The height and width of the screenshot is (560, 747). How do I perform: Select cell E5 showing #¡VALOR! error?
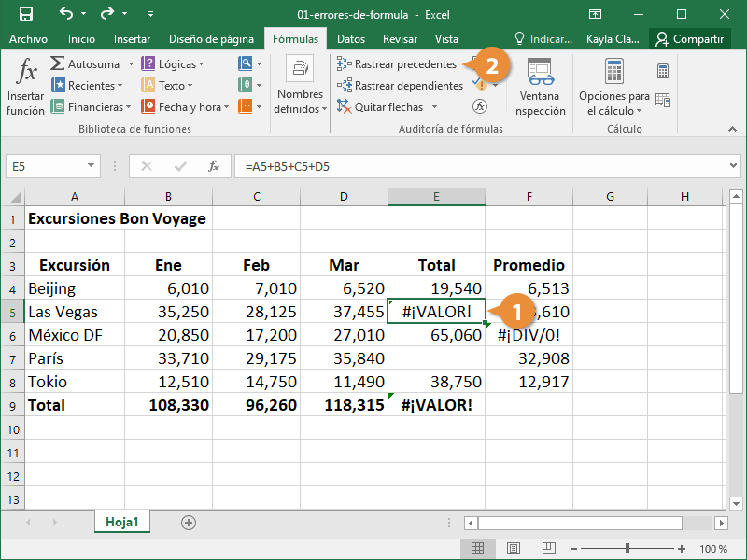tap(436, 312)
